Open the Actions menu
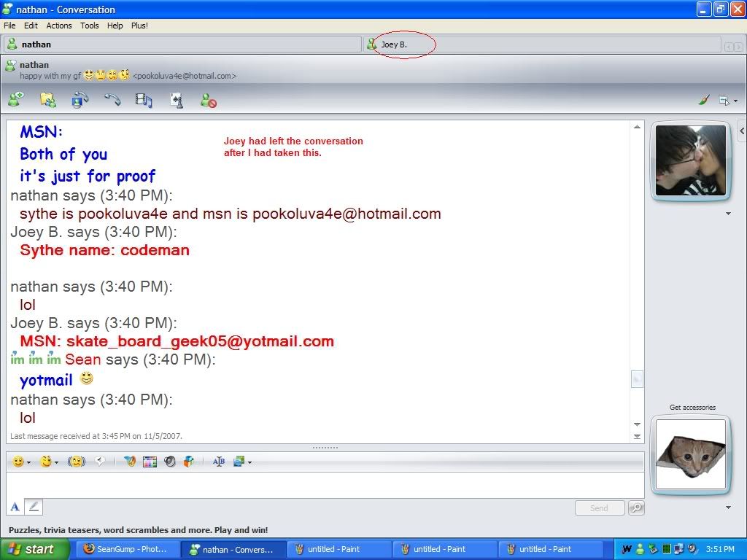This screenshot has height=560, width=747. tap(59, 26)
